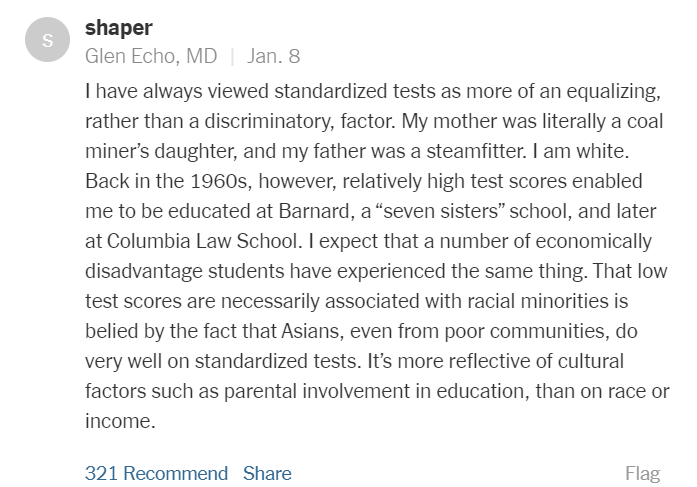Click the gray circular S avatar icon

48,40
